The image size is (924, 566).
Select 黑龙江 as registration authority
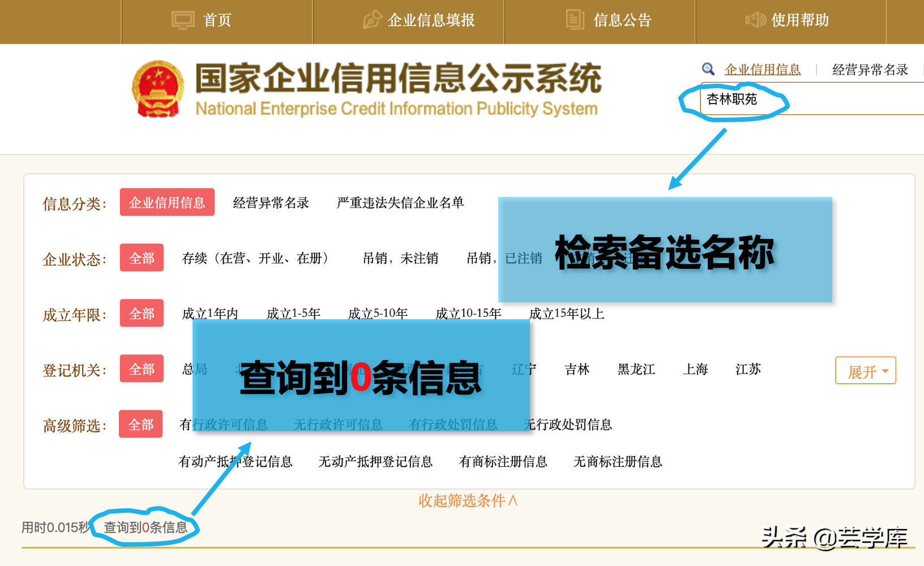pos(636,370)
